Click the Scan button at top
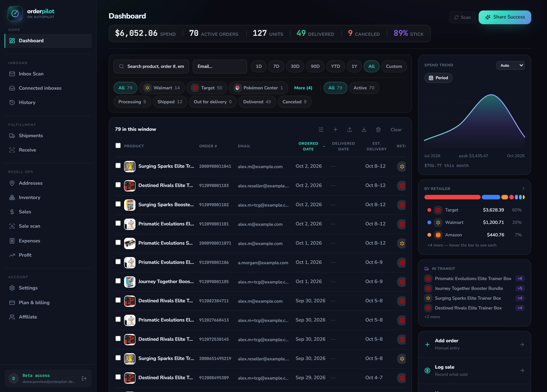Image resolution: width=547 pixels, height=392 pixels. [462, 17]
